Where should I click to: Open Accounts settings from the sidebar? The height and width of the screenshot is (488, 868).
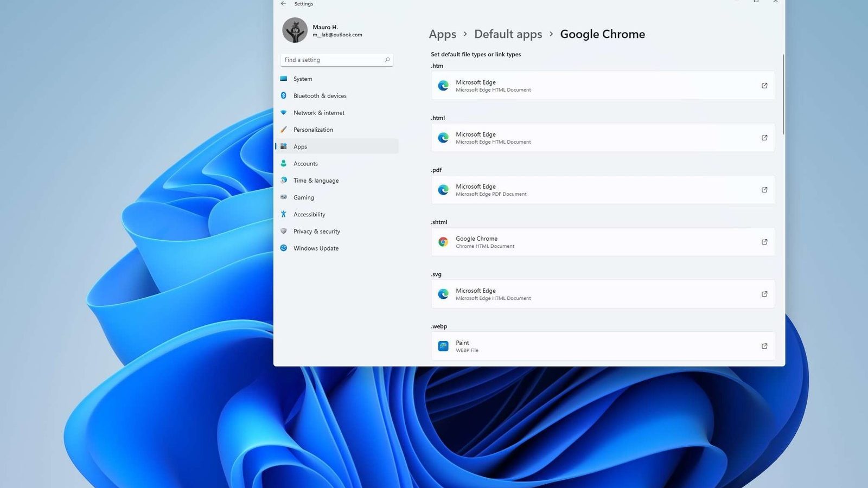(x=305, y=163)
